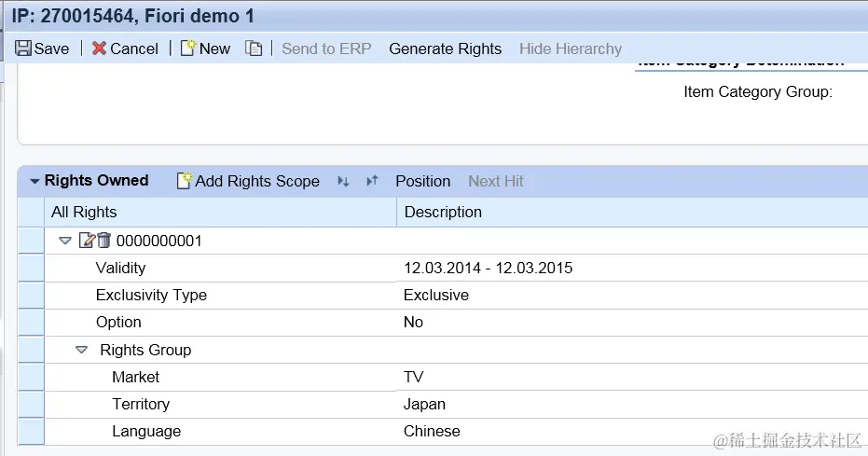Add Rights Scope to Rights Owned
Viewport: 868px width, 456px height.
pos(248,181)
